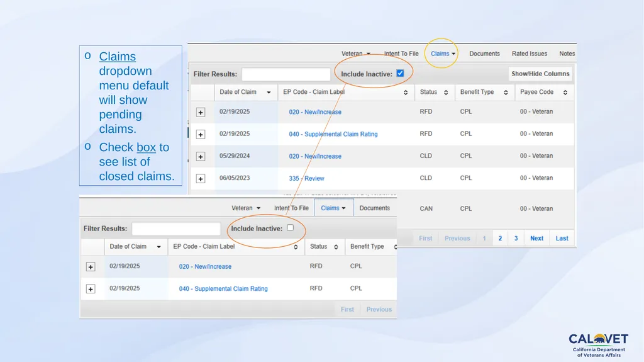Sort upper table by EP Code arrows
This screenshot has width=644, height=362.
click(406, 93)
